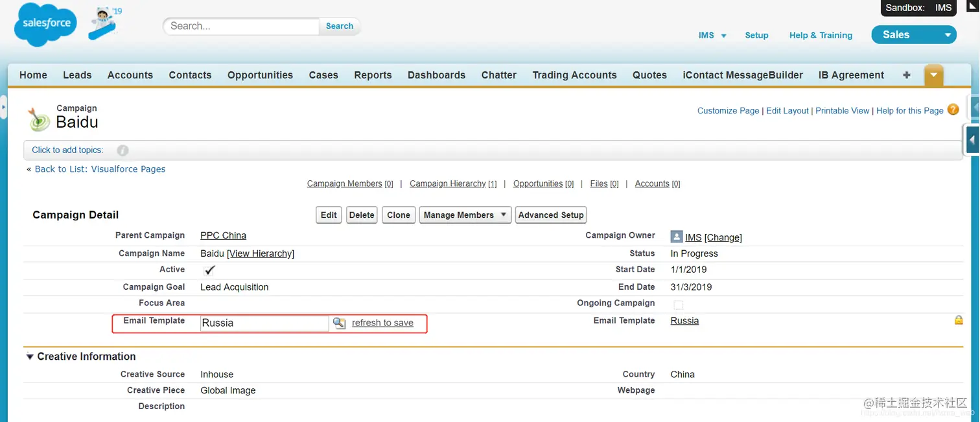
Task: Collapse the Creative Information section
Action: (30, 357)
